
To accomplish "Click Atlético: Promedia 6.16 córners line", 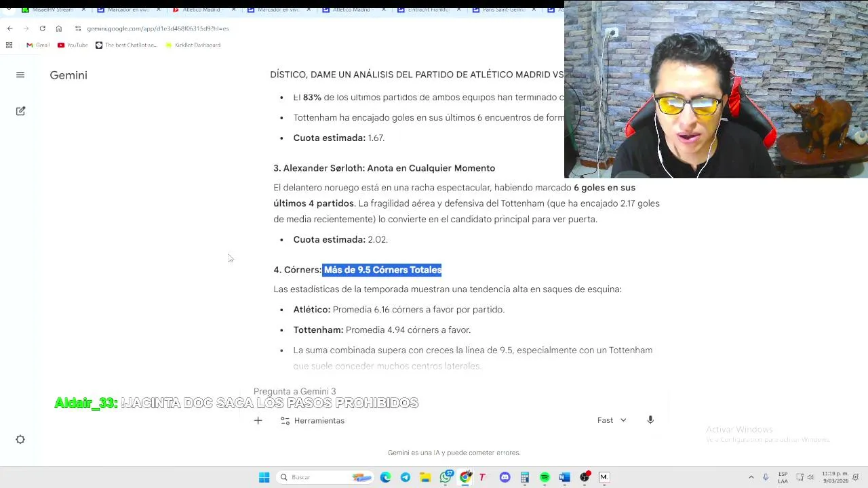I will pyautogui.click(x=399, y=309).
